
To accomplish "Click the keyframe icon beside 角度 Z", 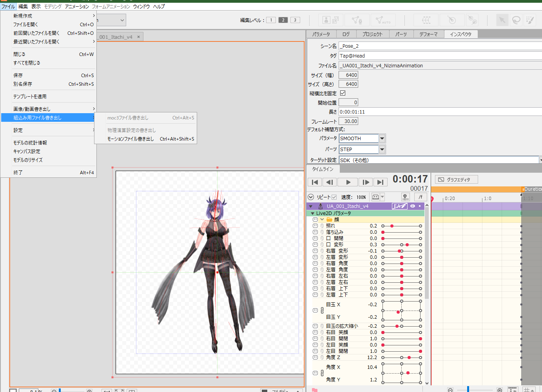I will coord(315,358).
